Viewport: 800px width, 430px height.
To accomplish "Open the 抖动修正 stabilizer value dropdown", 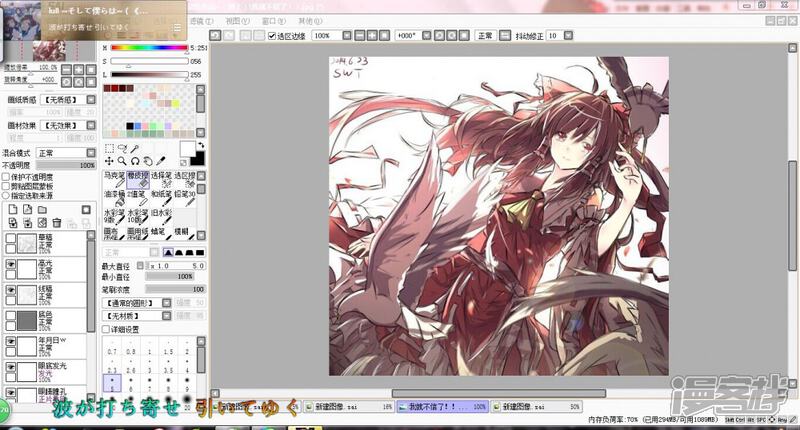I will click(568, 35).
